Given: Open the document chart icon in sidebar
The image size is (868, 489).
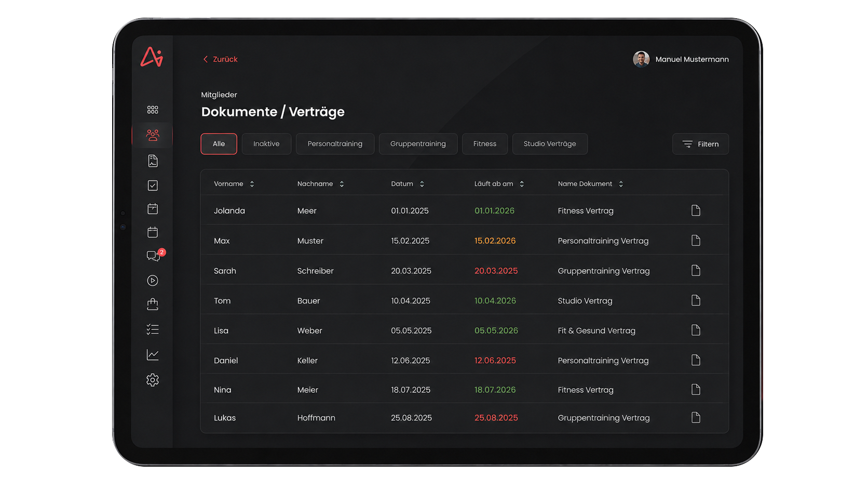Looking at the screenshot, I should point(153,161).
